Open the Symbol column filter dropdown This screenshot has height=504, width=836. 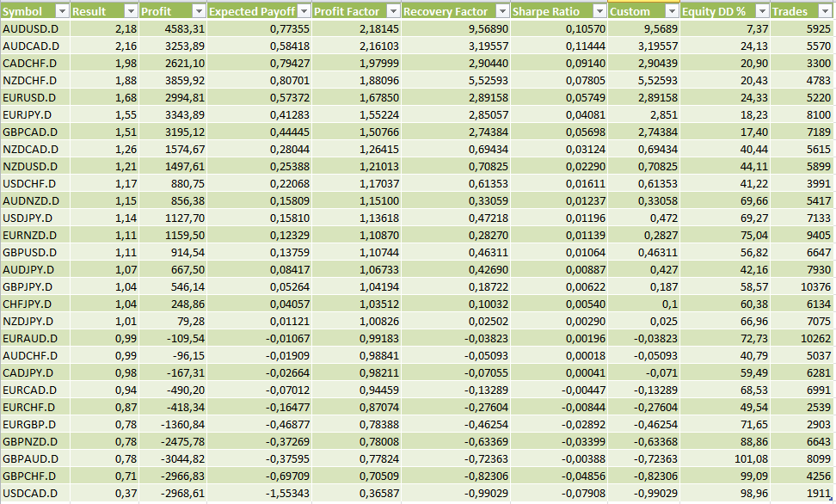click(x=63, y=11)
